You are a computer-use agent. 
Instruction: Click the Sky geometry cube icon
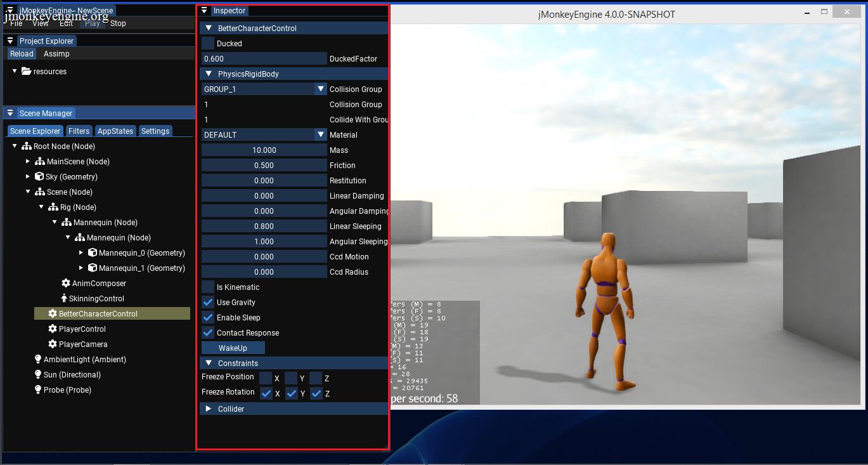[x=39, y=176]
